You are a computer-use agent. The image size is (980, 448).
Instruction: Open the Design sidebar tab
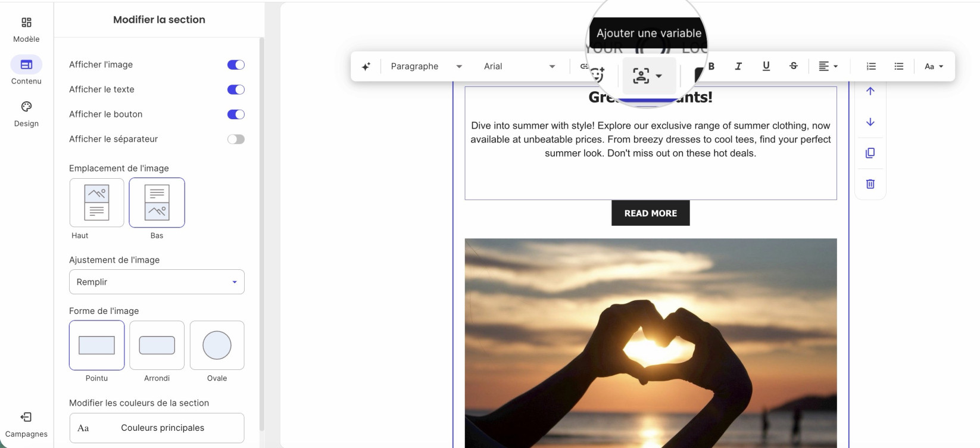[26, 114]
